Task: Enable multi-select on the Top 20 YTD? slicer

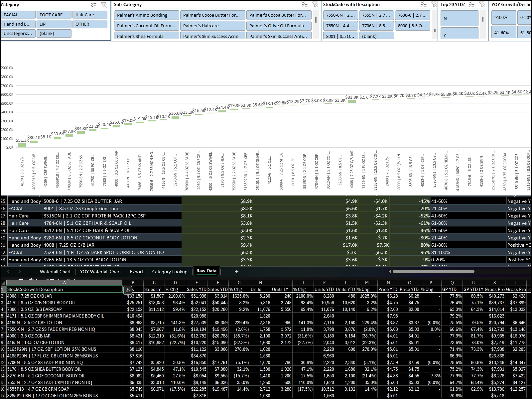Action: [x=472, y=5]
